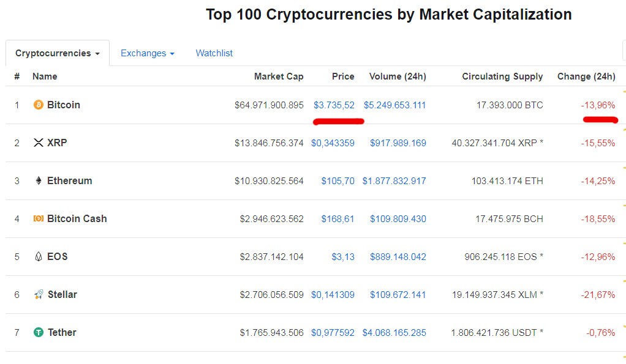The width and height of the screenshot is (626, 364).
Task: Click the Bitcoin Cash name link
Action: (x=77, y=218)
